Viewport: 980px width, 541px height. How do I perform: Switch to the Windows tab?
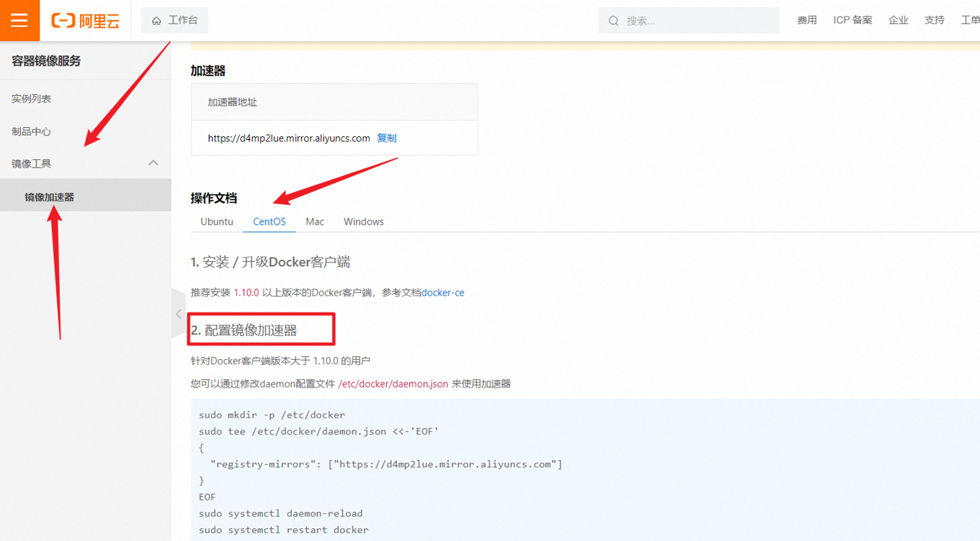click(364, 221)
